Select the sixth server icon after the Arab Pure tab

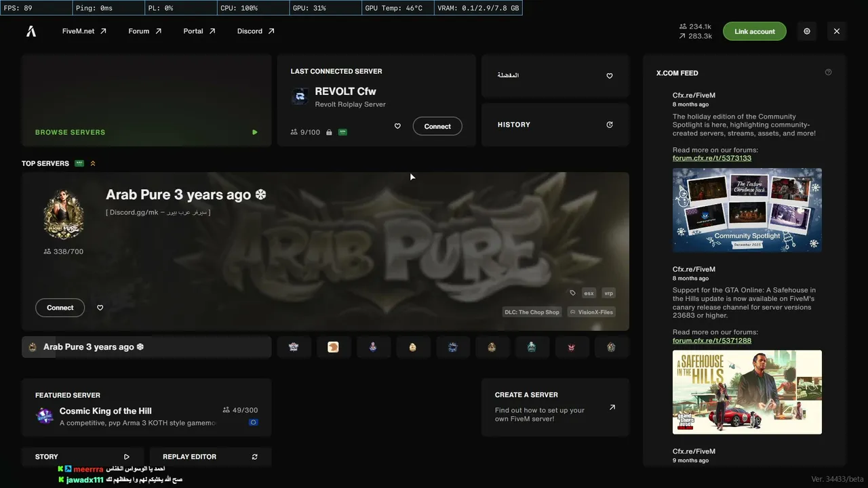pyautogui.click(x=492, y=347)
